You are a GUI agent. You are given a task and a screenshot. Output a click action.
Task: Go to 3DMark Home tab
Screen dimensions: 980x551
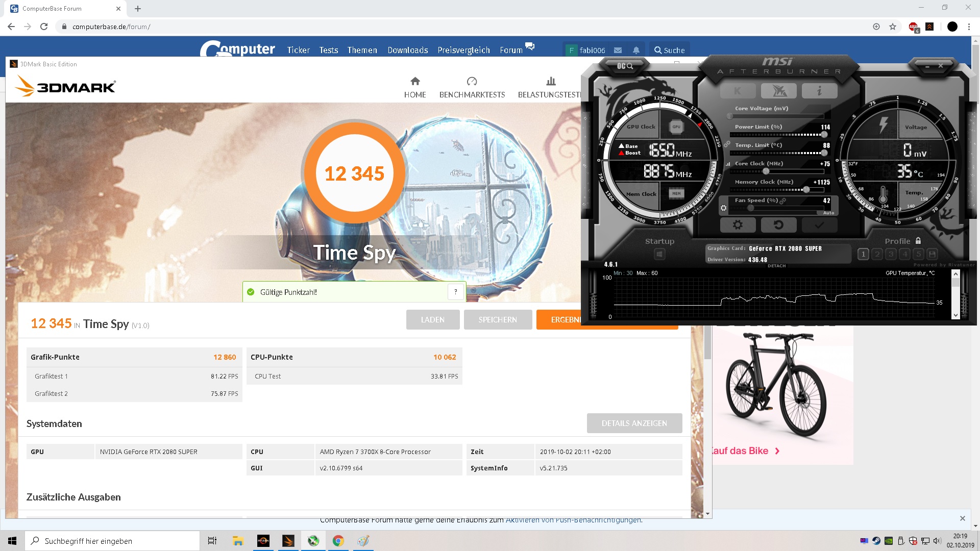coord(414,87)
